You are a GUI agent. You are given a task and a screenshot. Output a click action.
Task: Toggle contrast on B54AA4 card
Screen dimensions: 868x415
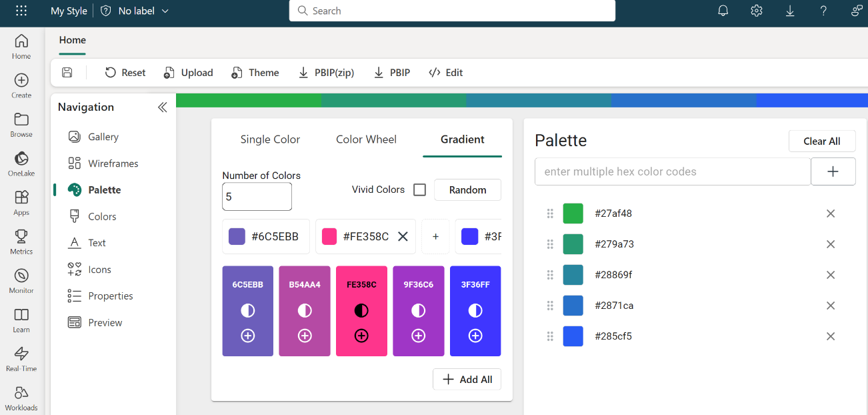click(305, 310)
